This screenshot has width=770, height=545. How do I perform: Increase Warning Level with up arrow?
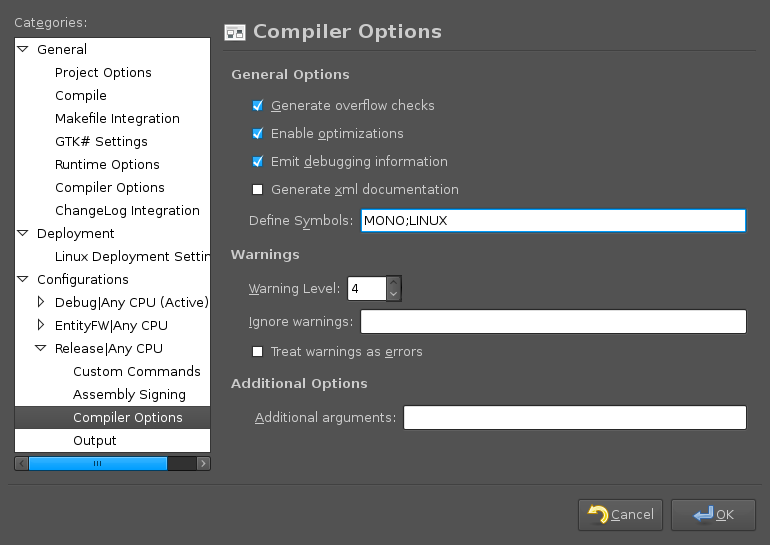click(x=393, y=282)
